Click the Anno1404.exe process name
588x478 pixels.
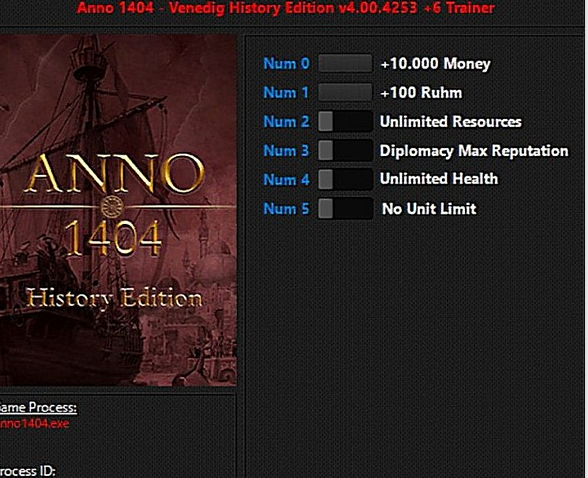tap(34, 424)
